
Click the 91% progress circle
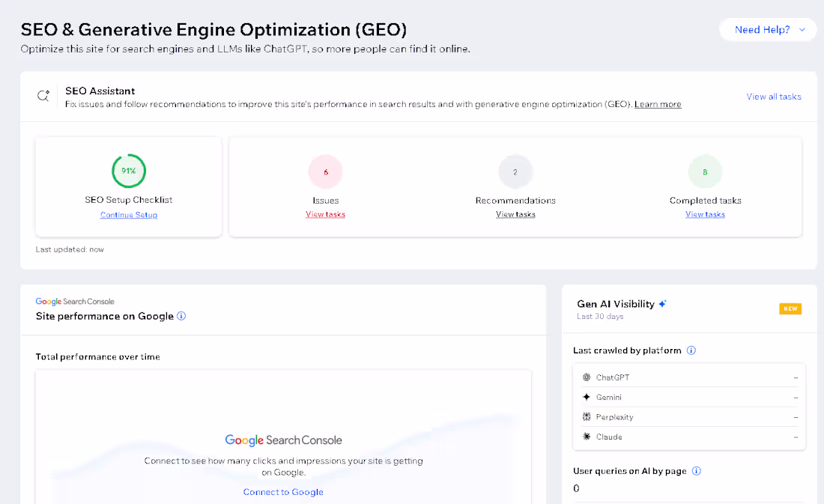point(129,171)
